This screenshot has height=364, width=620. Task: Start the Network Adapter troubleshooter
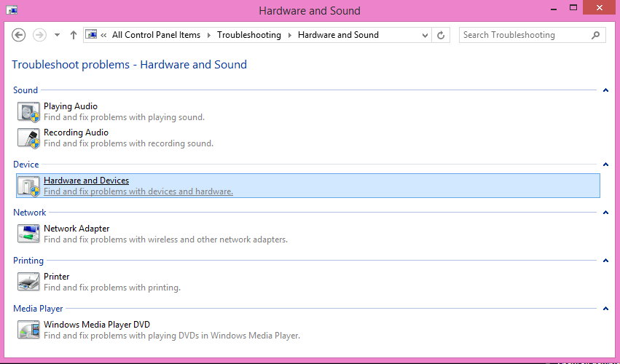(x=76, y=229)
